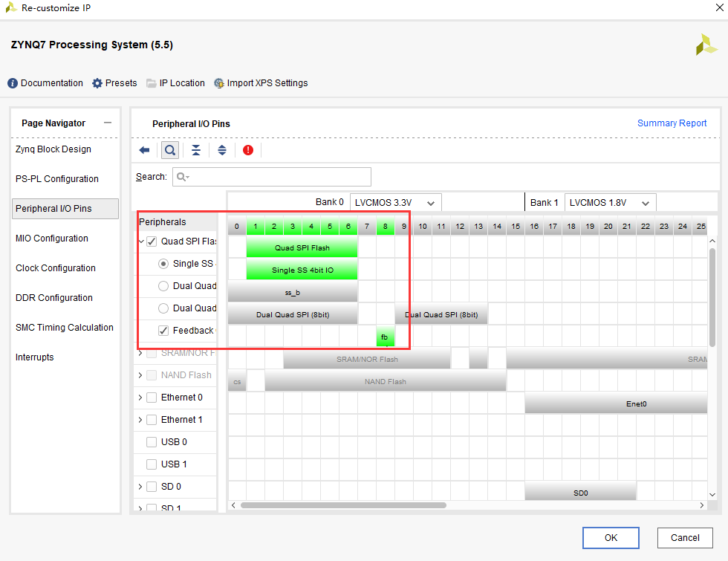Click the Cancel button
This screenshot has height=561, width=728.
[x=685, y=538]
